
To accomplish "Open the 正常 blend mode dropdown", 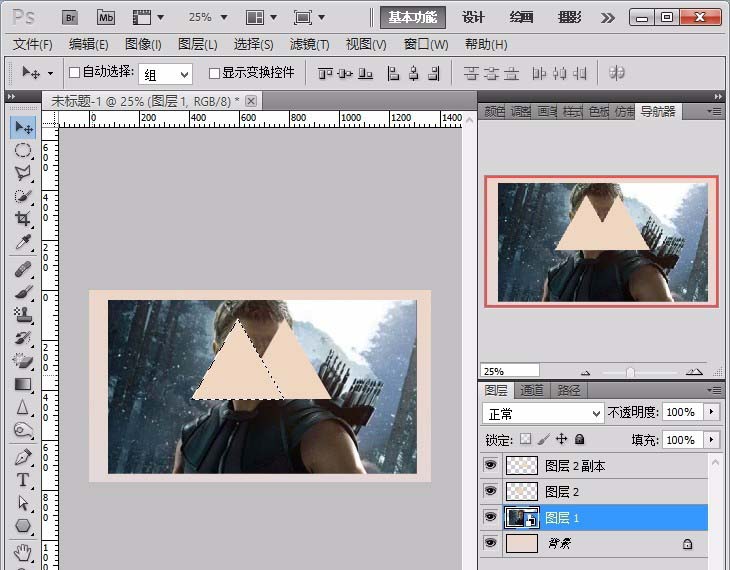I will (543, 413).
